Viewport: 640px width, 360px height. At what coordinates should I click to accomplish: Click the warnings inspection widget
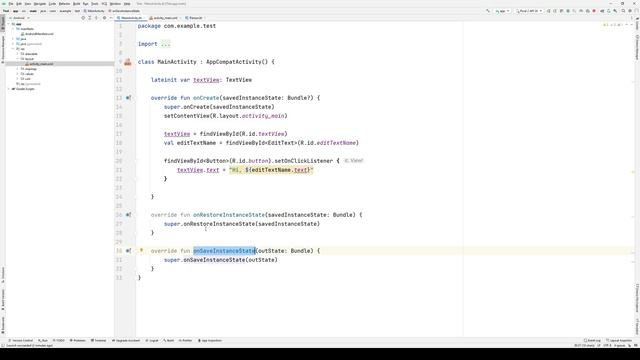[612, 25]
